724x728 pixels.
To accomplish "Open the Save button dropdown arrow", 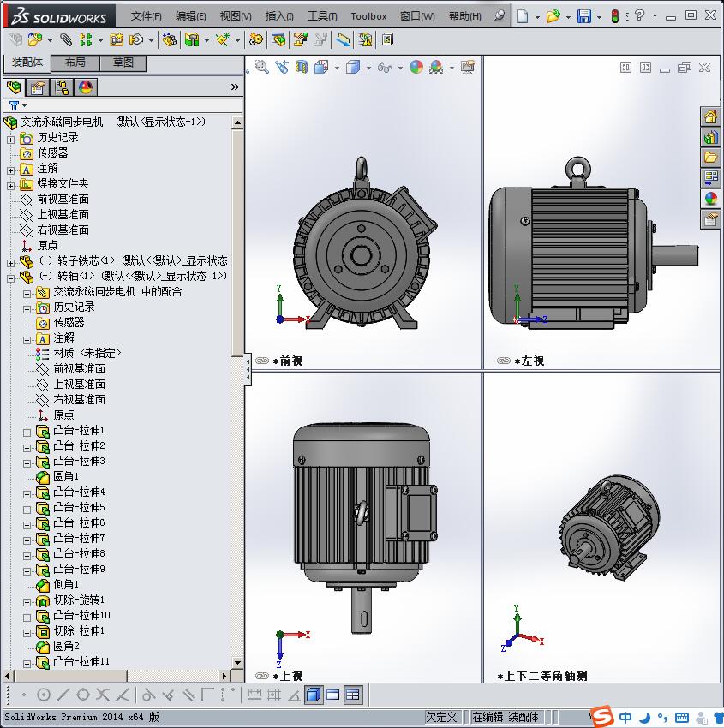I will pos(599,17).
